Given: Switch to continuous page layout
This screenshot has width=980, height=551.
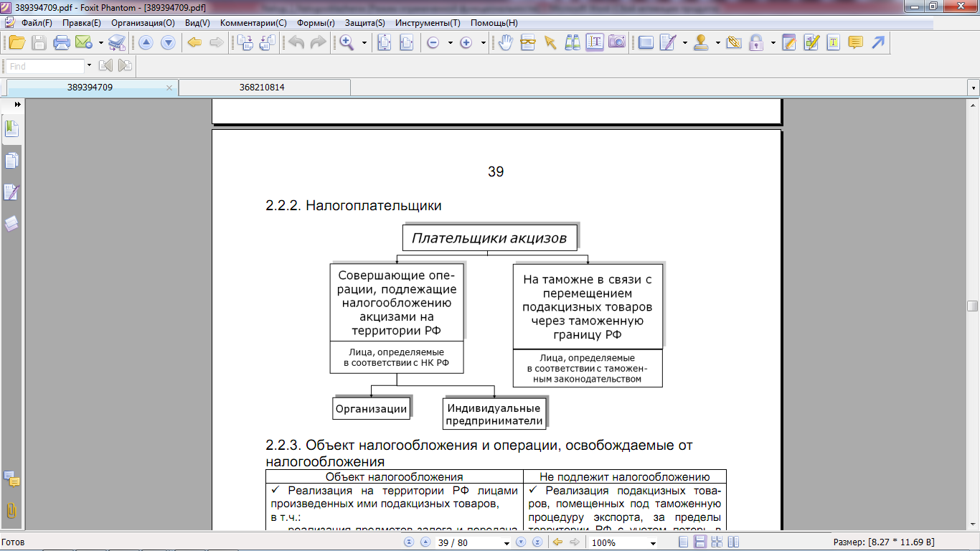Looking at the screenshot, I should [700, 542].
